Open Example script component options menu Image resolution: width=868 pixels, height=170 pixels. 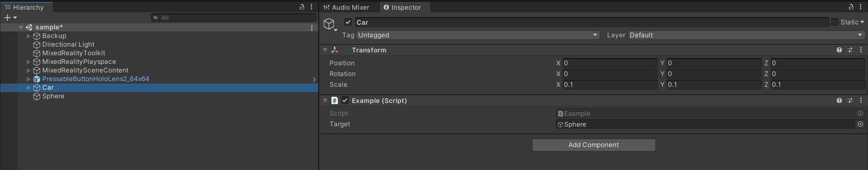861,101
